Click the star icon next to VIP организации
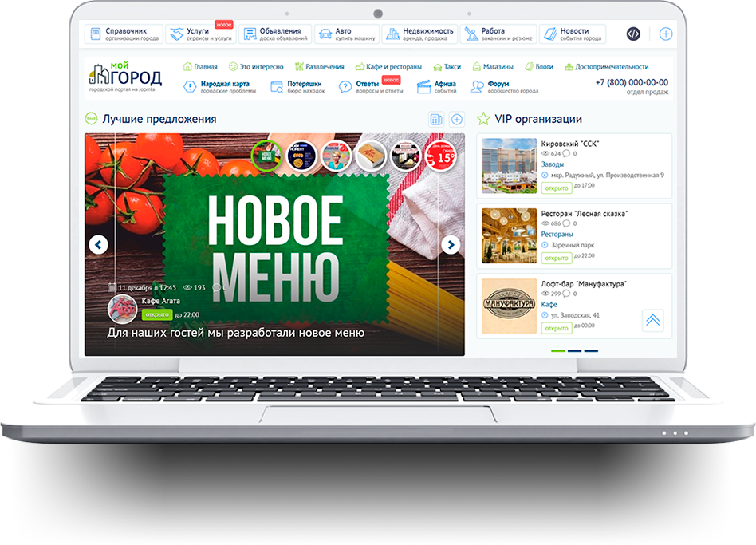Image resolution: width=756 pixels, height=545 pixels. coord(483,119)
